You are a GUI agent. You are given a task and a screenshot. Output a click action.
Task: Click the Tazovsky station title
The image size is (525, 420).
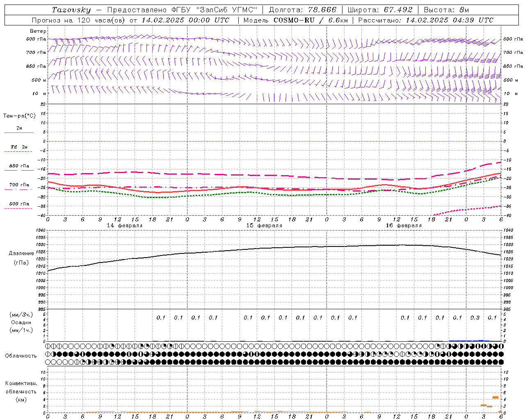pos(71,10)
